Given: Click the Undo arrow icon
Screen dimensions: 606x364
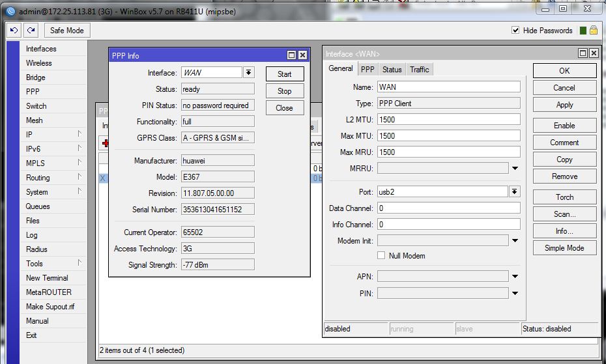Looking at the screenshot, I should pyautogui.click(x=14, y=31).
